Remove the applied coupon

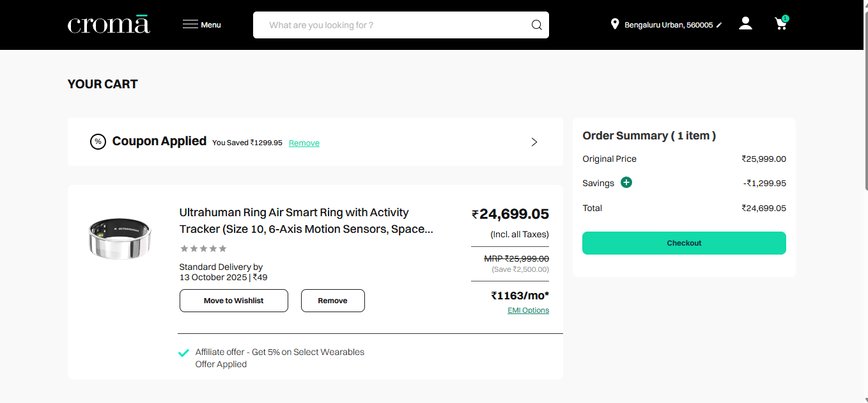coord(304,143)
